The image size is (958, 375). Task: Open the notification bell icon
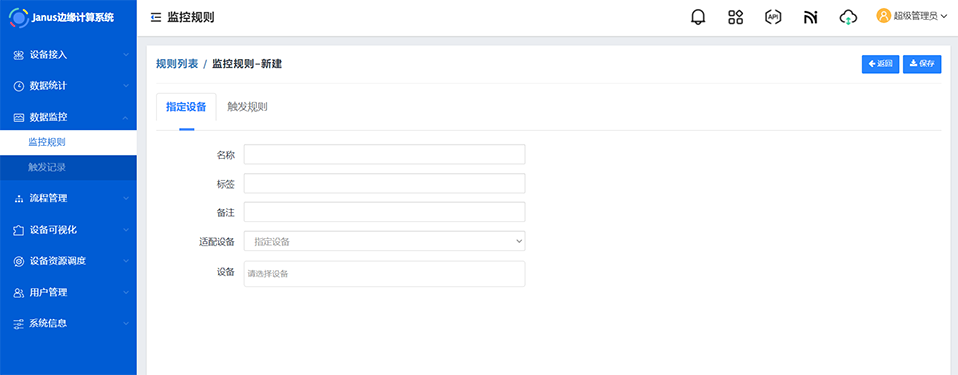pyautogui.click(x=698, y=17)
